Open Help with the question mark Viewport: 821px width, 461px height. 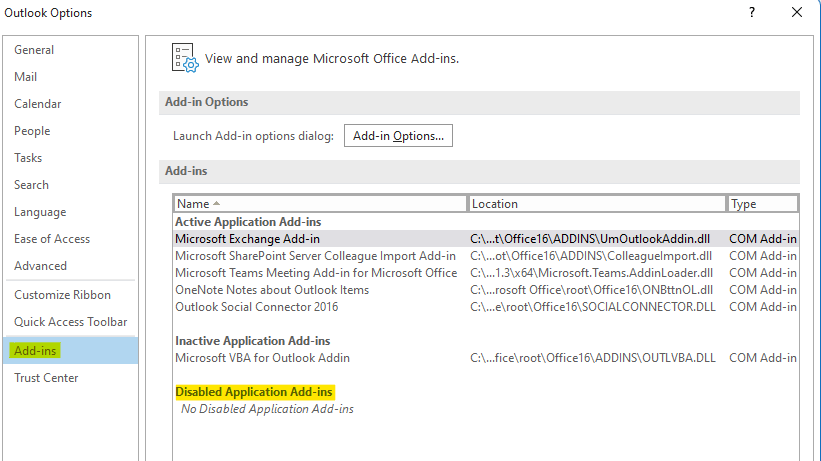click(752, 12)
